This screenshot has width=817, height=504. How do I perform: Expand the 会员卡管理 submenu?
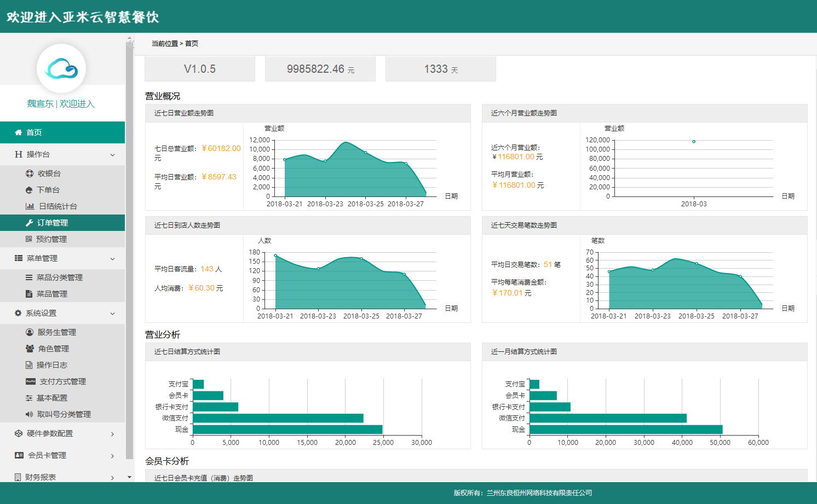click(x=112, y=456)
